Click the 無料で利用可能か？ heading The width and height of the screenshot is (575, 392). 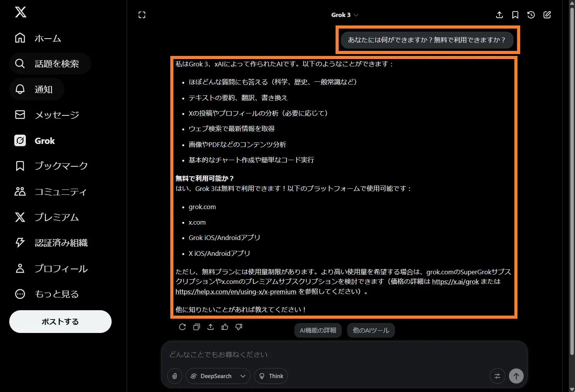tap(205, 178)
